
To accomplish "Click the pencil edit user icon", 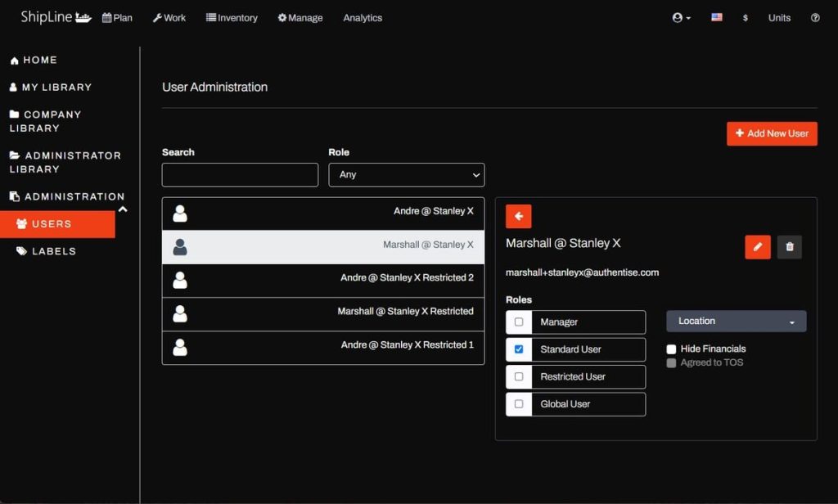I will click(x=758, y=246).
